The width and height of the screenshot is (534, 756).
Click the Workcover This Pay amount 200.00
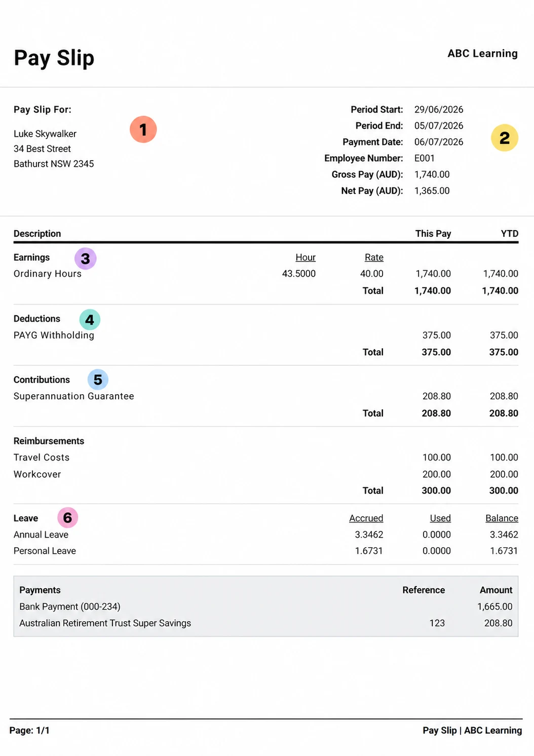pyautogui.click(x=437, y=474)
